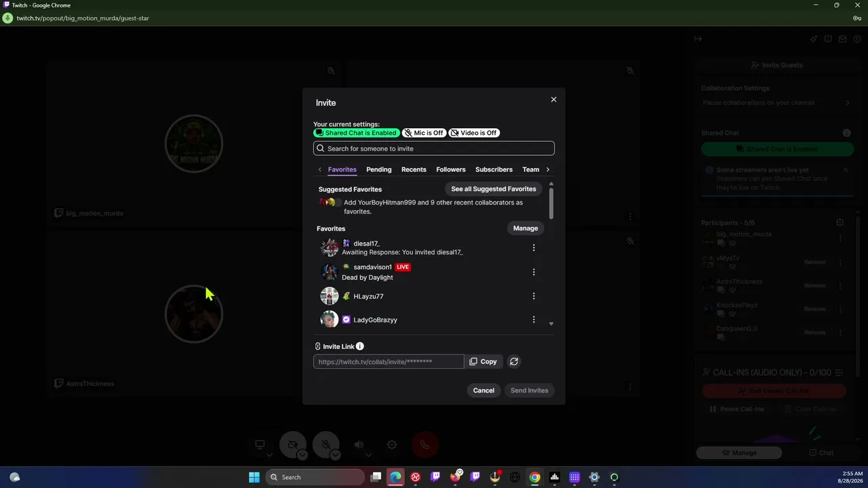
Task: Expand the microphone device dropdown chevron
Action: click(x=336, y=455)
